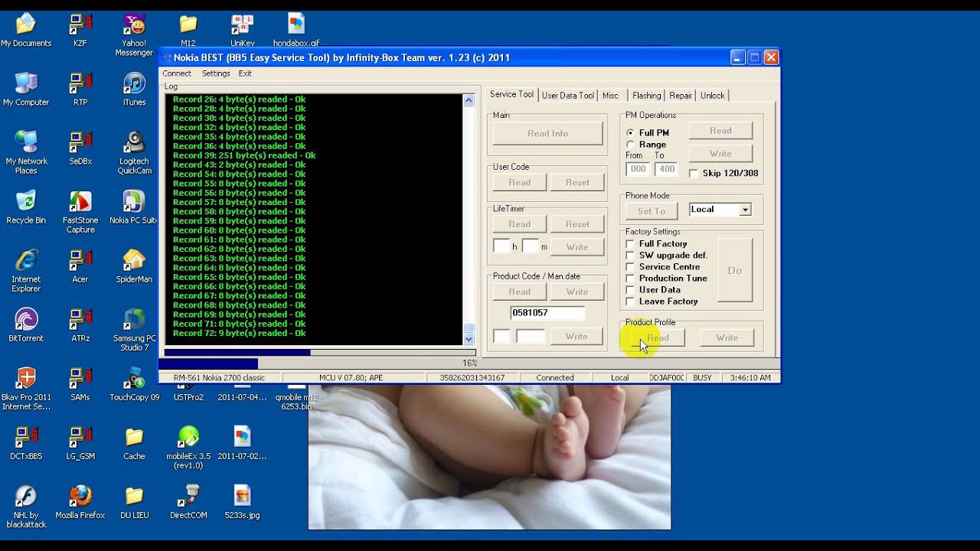Launch the SeDBx shortcut
The image size is (980, 551).
coord(80,148)
